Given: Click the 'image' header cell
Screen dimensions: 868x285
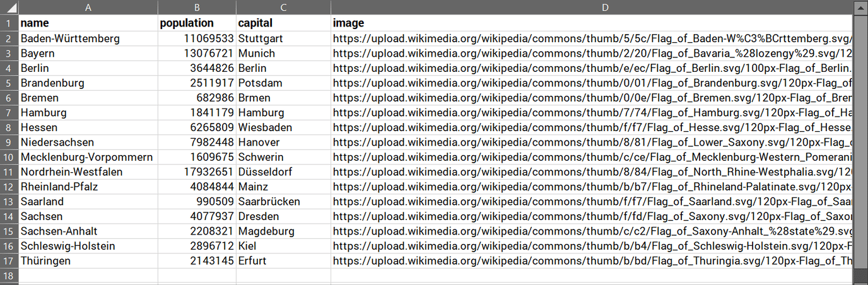Looking at the screenshot, I should click(x=592, y=23).
